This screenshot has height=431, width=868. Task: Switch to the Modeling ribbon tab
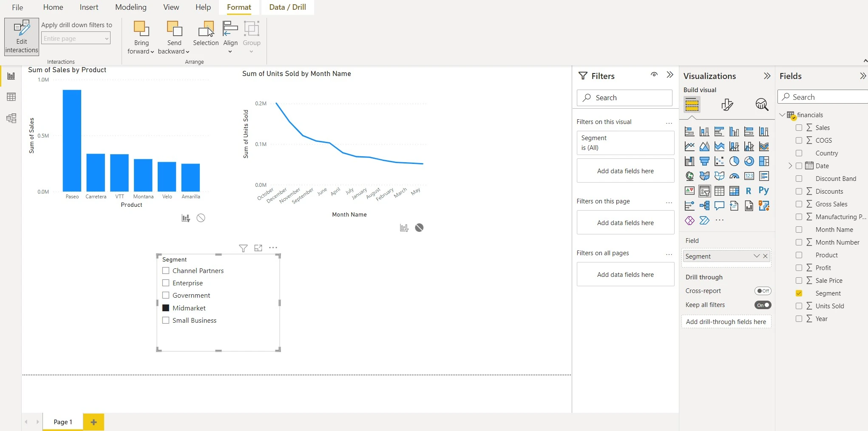130,7
